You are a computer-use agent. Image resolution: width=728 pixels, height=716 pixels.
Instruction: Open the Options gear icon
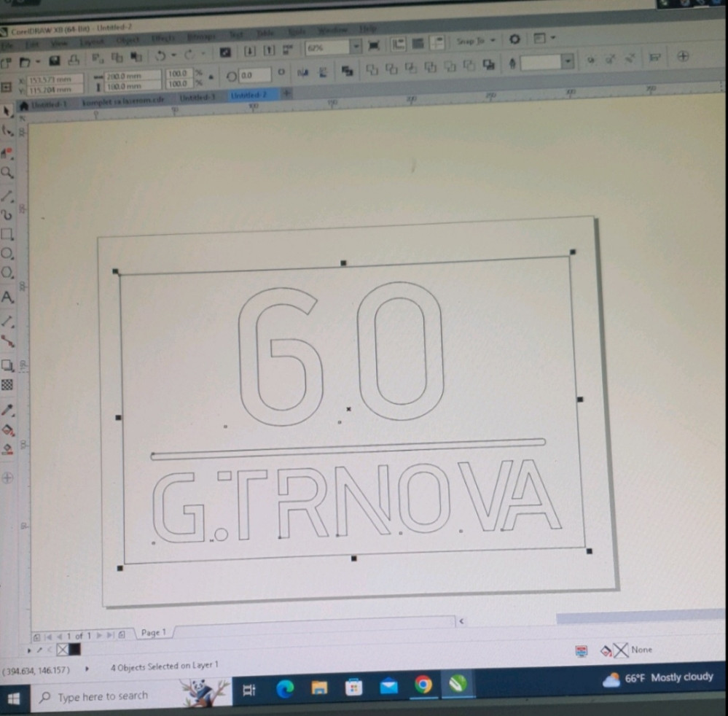[514, 39]
